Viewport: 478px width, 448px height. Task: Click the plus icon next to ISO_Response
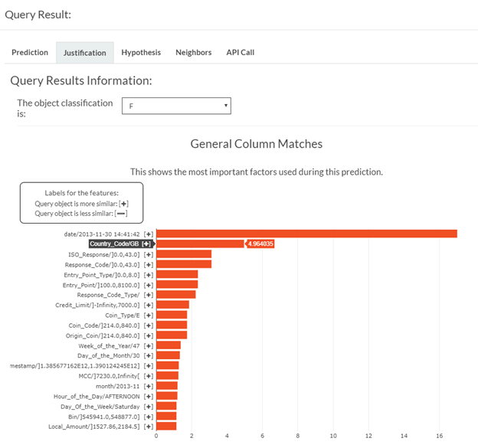click(x=149, y=254)
